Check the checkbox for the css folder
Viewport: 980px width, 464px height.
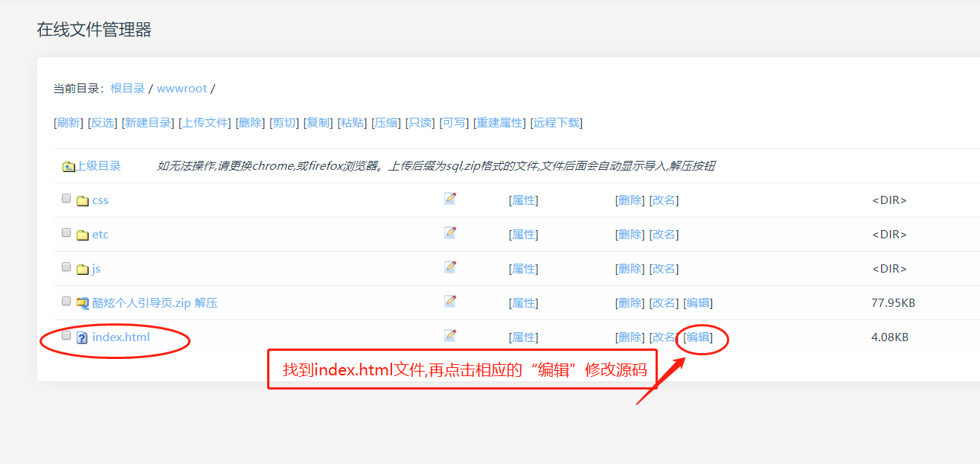[65, 197]
